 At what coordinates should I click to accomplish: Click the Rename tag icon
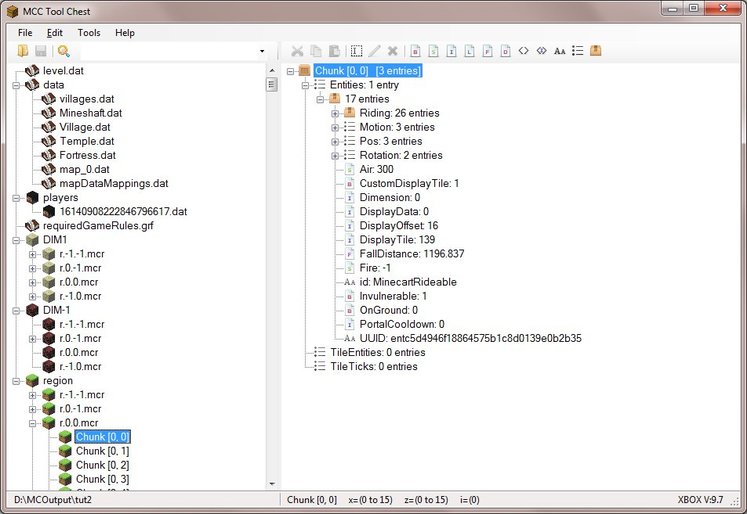356,50
